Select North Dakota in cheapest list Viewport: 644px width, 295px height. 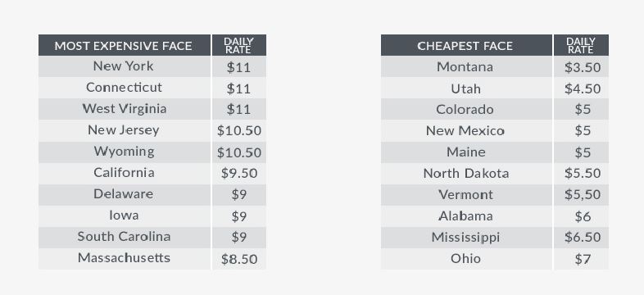466,174
